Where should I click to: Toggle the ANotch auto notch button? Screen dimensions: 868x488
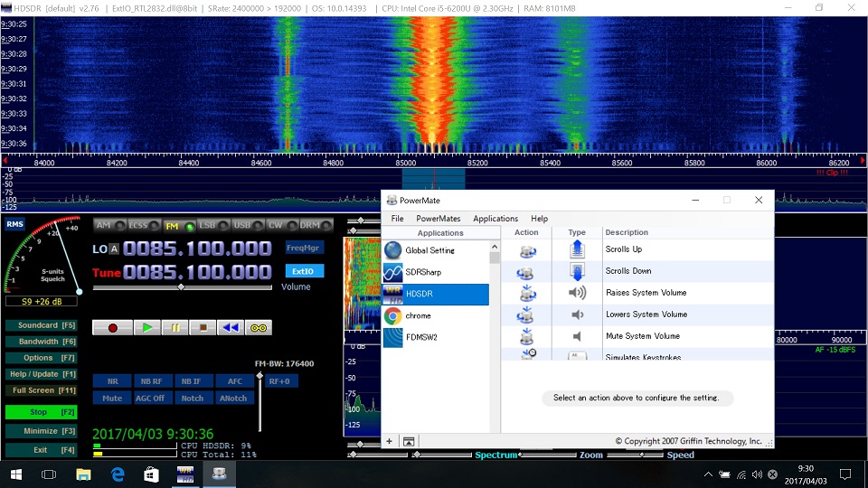click(x=233, y=398)
